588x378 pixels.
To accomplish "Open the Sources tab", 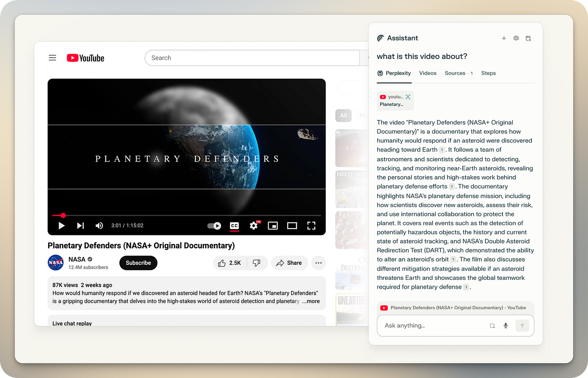I will click(459, 73).
